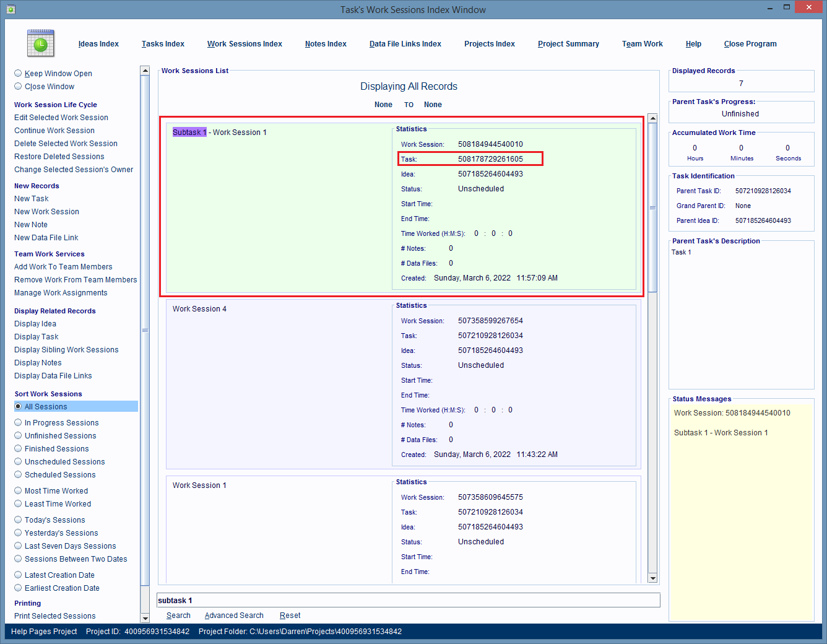Click Task ID 508178729261605 value
This screenshot has height=644, width=827.
click(x=490, y=159)
